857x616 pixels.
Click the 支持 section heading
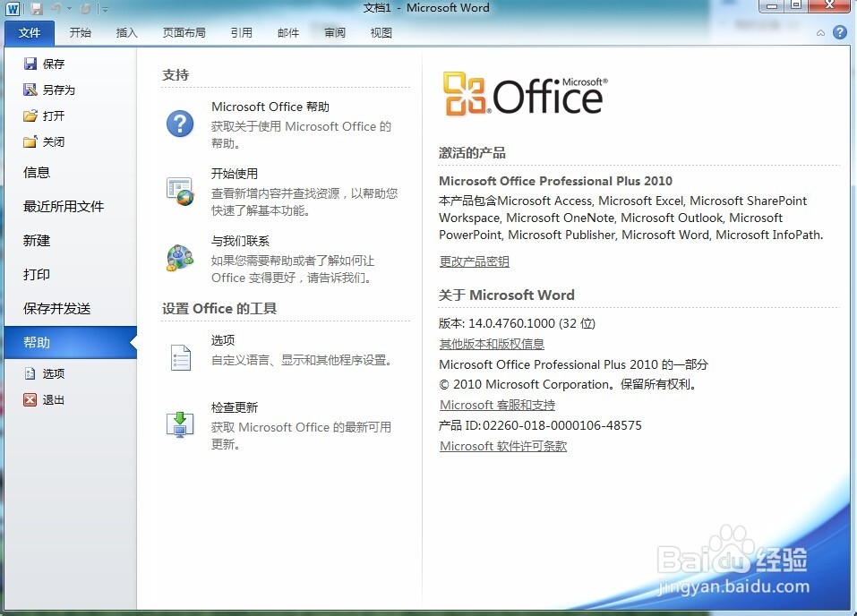(x=176, y=75)
